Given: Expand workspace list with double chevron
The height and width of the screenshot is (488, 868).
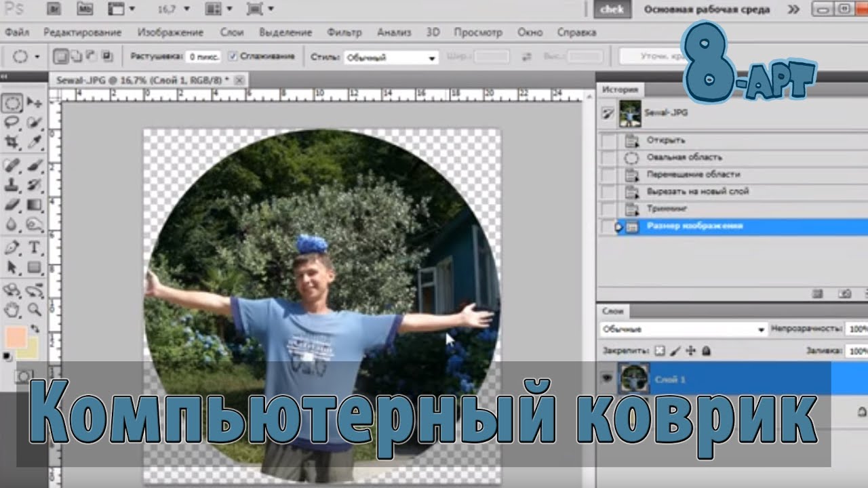Looking at the screenshot, I should pos(793,9).
